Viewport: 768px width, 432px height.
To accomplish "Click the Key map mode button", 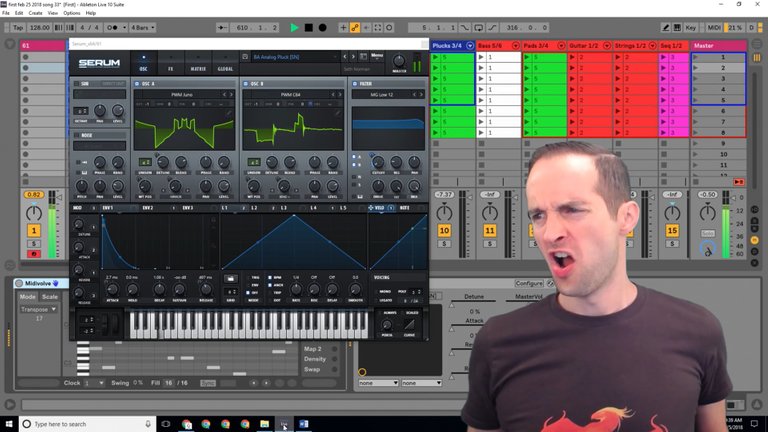I will (691, 28).
